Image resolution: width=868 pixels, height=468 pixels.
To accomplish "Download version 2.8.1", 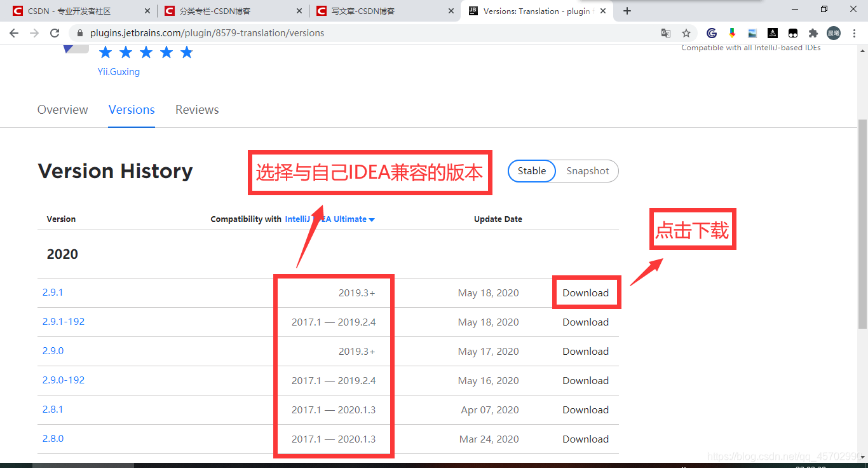I will [586, 410].
